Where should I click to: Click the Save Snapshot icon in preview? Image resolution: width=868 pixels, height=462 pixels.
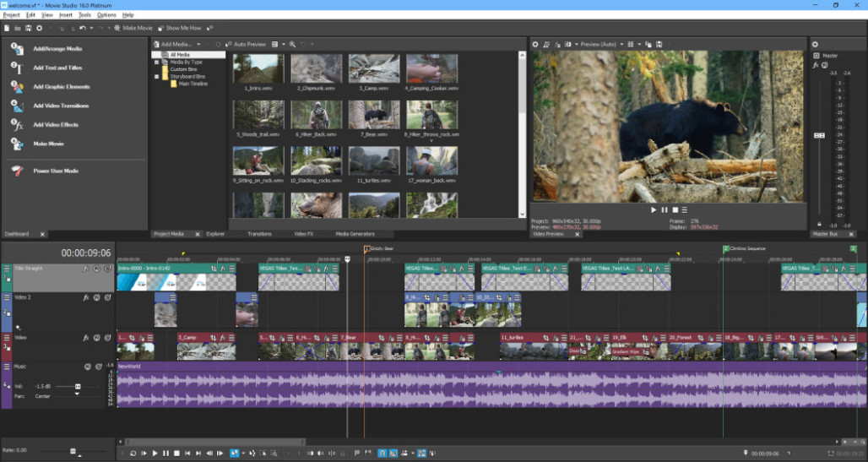tap(659, 44)
